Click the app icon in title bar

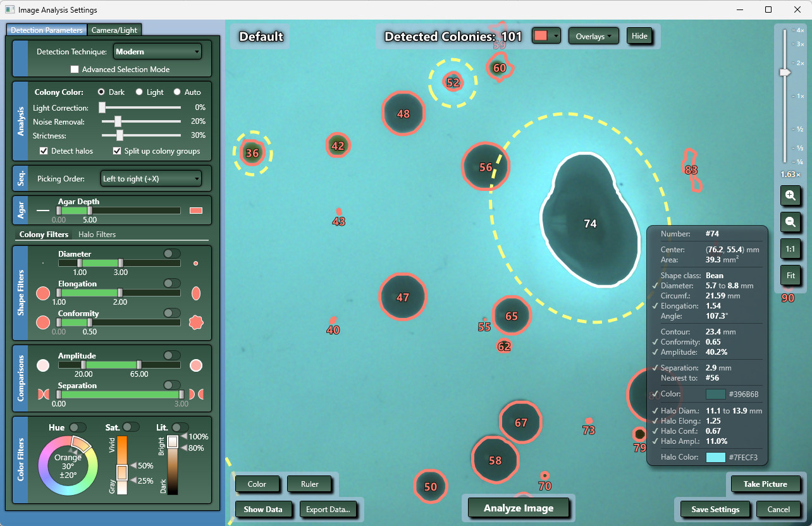(x=9, y=10)
